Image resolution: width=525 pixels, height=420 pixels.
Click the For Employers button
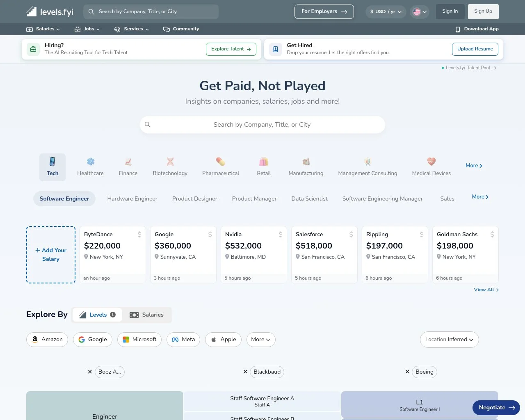click(324, 11)
